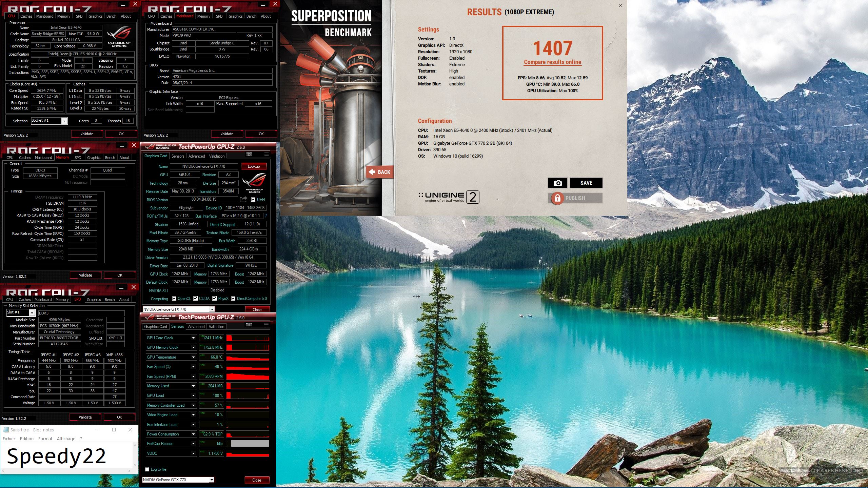Expand the GPU Core Clock sensor dropdown
This screenshot has height=488, width=868.
(x=193, y=338)
